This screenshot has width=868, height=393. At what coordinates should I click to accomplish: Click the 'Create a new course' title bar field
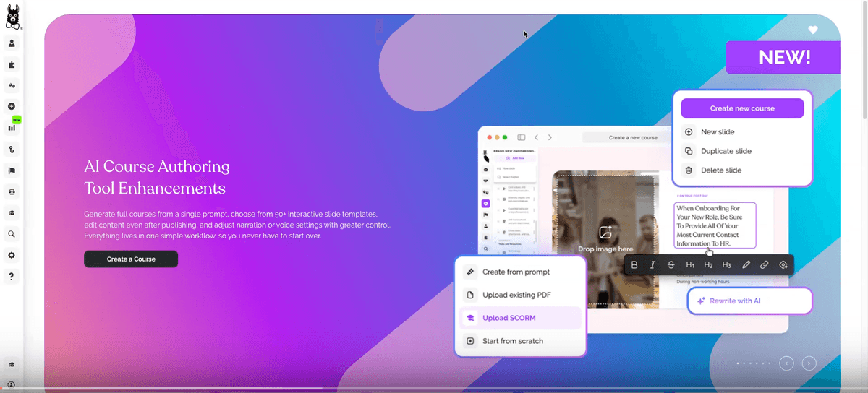(x=633, y=137)
